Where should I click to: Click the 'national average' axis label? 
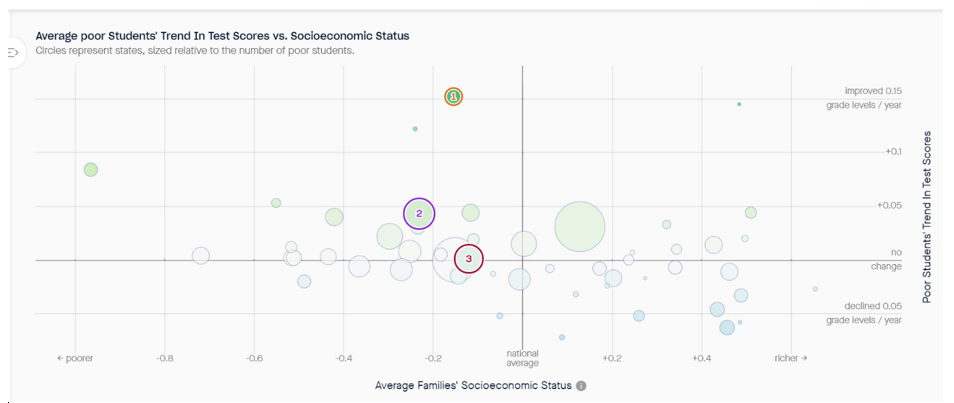523,358
